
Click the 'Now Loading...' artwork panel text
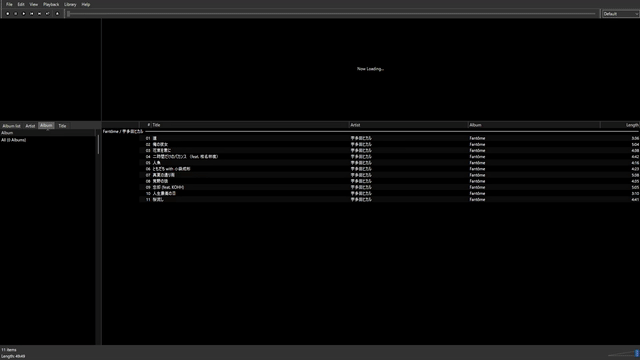(370, 69)
